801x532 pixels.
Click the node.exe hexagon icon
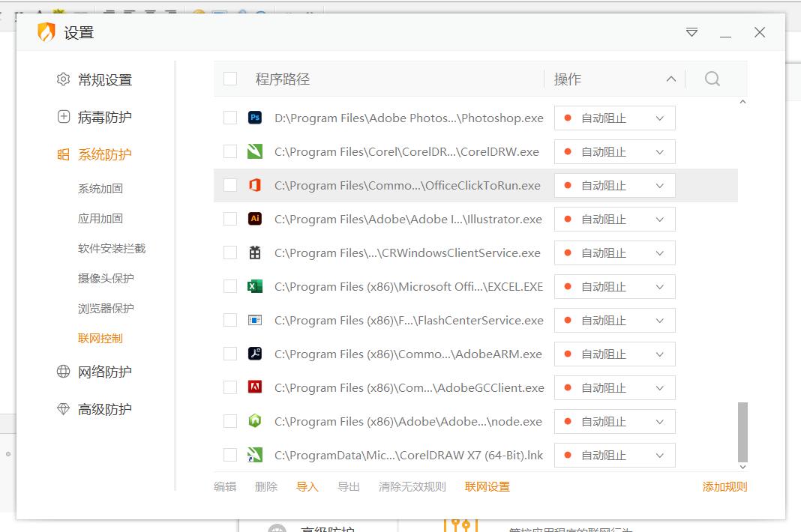click(255, 421)
